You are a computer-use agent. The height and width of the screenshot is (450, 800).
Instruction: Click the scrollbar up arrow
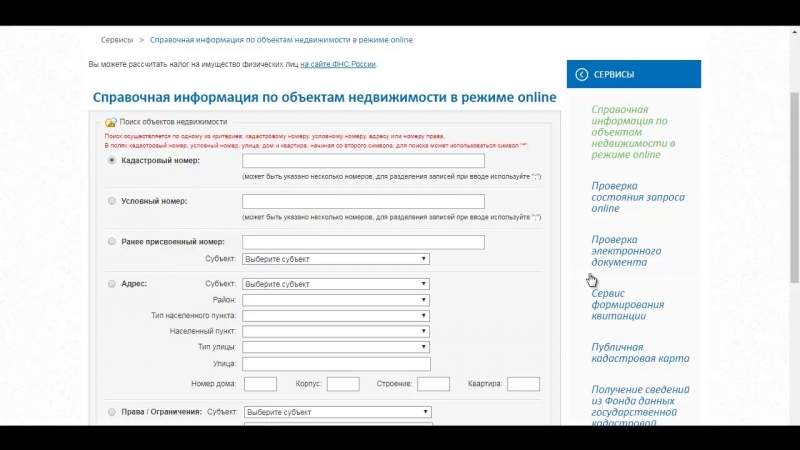pos(794,32)
